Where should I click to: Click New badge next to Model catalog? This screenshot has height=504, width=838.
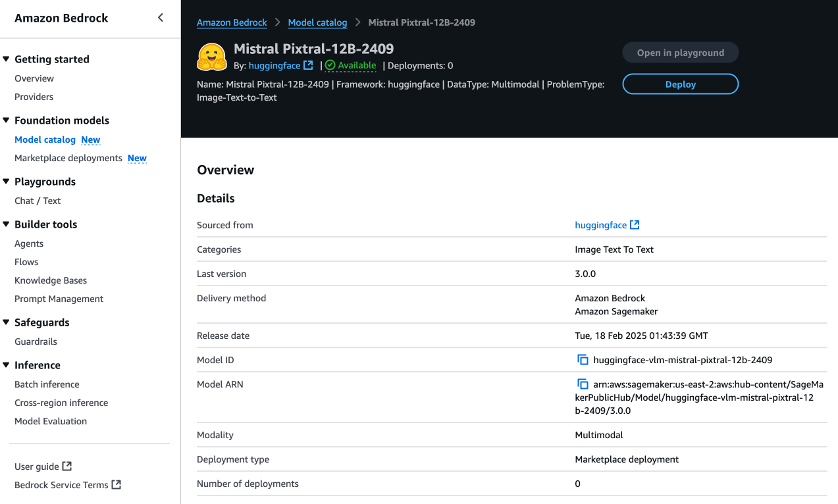point(91,139)
